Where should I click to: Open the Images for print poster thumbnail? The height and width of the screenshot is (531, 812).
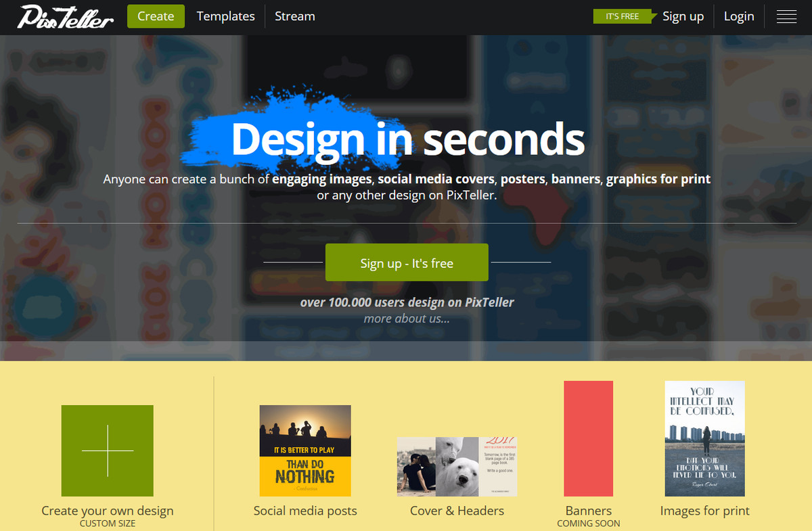tap(704, 438)
